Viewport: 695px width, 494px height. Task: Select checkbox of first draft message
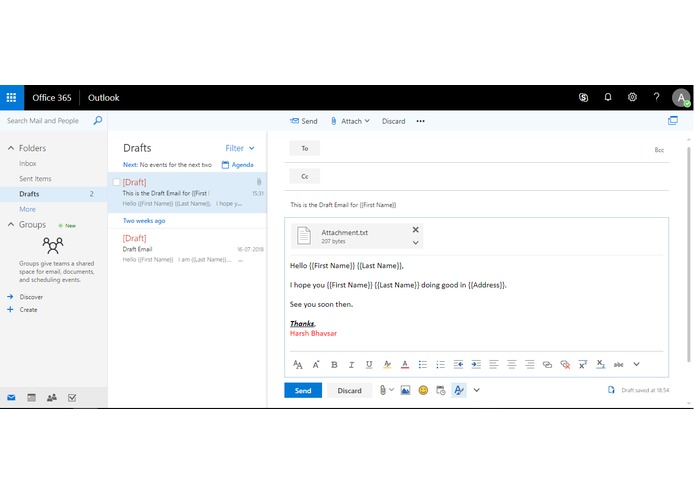116,182
